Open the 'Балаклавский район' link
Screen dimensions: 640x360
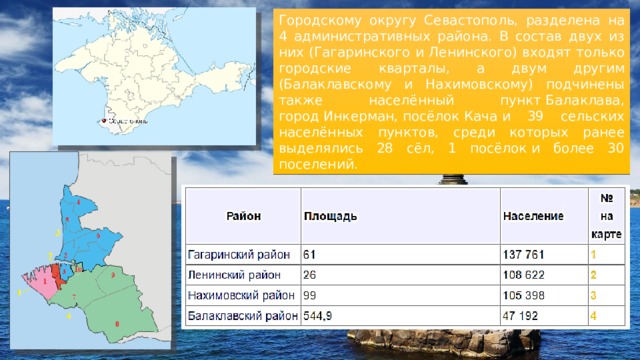coord(242,316)
